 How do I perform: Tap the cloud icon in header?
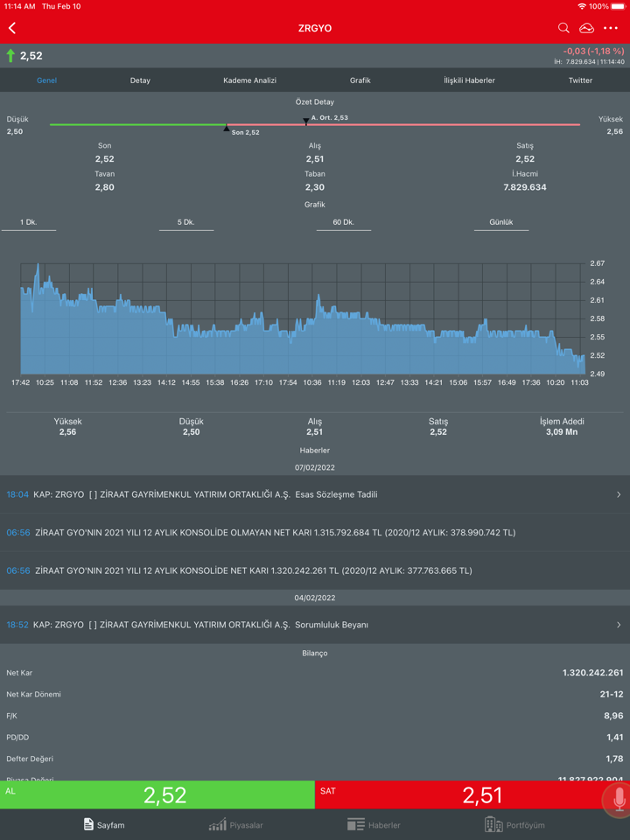point(586,28)
